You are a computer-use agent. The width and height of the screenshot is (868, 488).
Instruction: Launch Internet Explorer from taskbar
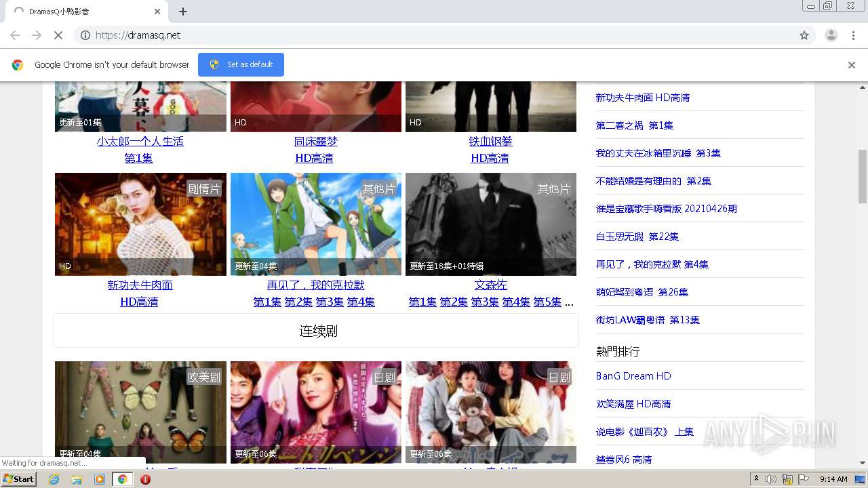pos(54,479)
